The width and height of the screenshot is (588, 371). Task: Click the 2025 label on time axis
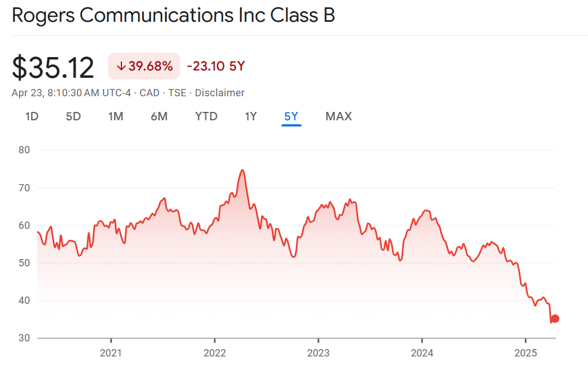tap(525, 353)
